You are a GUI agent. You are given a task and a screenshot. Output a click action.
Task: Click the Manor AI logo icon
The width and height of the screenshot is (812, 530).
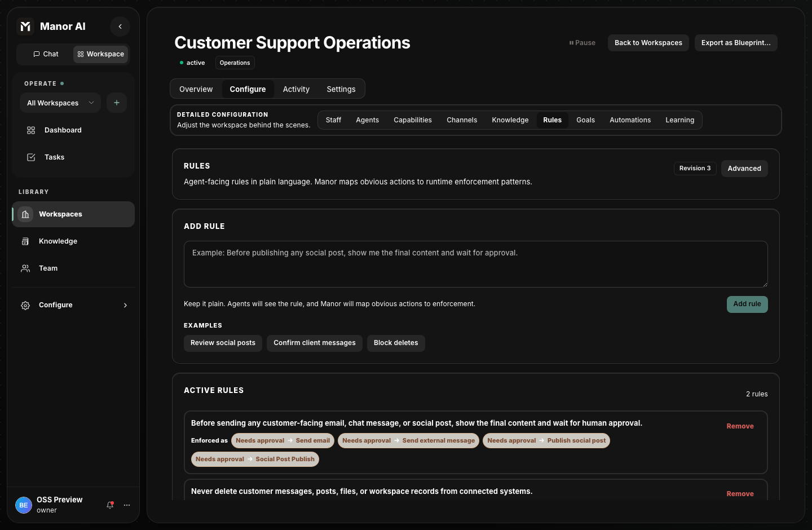[x=25, y=26]
